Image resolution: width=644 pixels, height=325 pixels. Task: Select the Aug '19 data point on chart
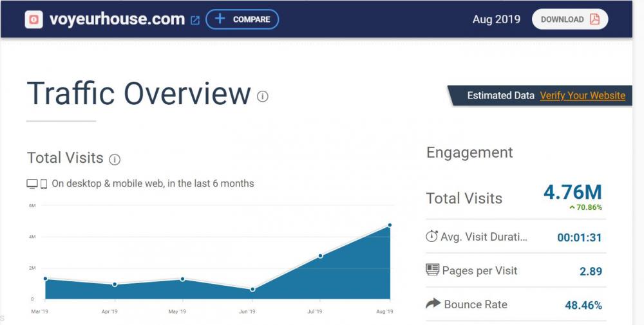(390, 225)
